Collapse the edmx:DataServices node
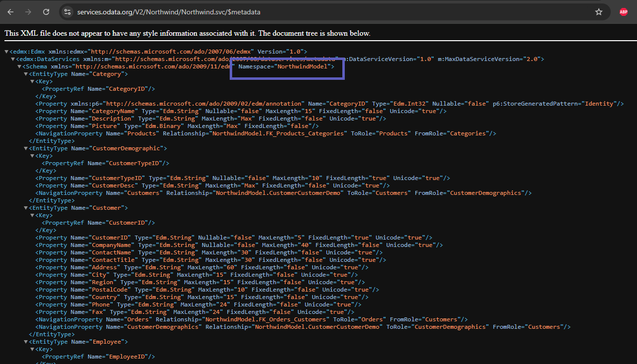Screen dimensions: 637x364 [x=13, y=60]
